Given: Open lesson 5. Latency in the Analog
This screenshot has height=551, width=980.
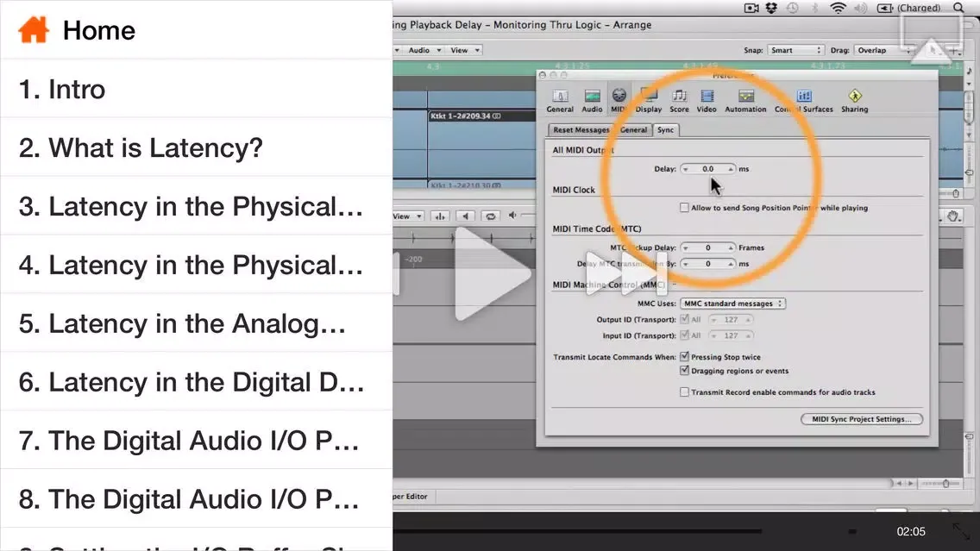Looking at the screenshot, I should pyautogui.click(x=196, y=323).
